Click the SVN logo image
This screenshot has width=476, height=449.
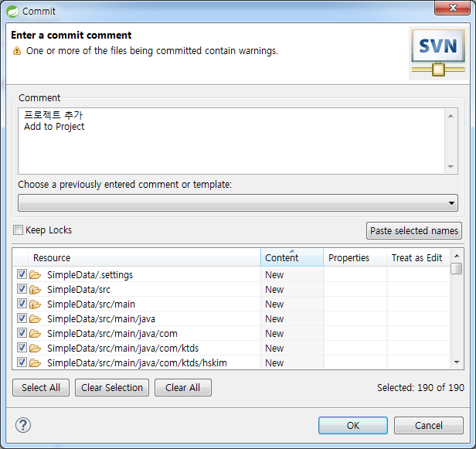(x=438, y=53)
